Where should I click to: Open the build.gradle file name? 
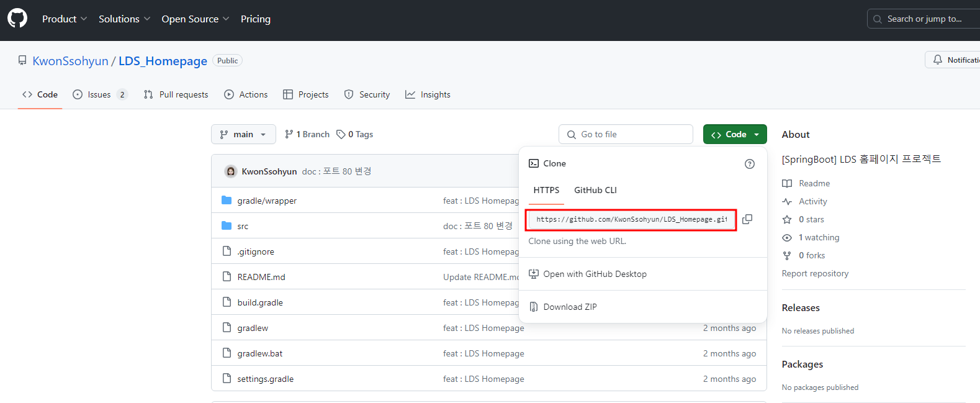tap(260, 302)
